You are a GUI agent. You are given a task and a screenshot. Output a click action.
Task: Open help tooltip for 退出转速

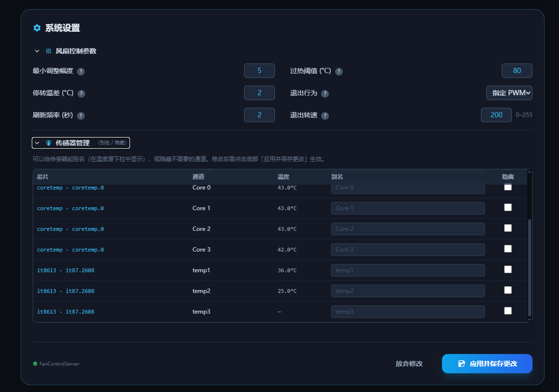click(325, 115)
